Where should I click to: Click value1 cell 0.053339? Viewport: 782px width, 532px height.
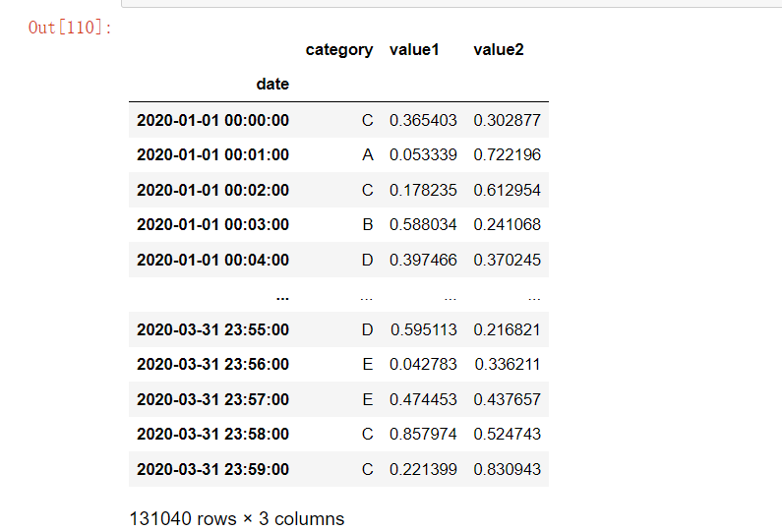423,154
